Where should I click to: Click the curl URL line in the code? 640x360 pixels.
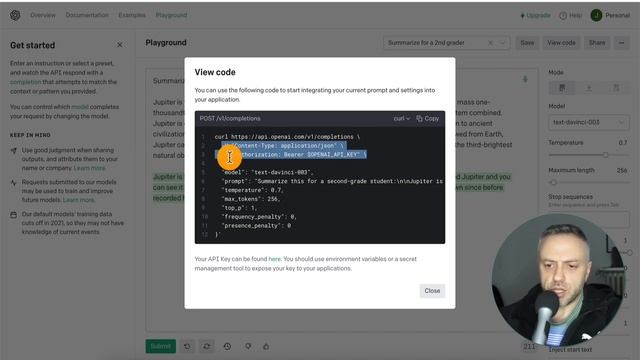[287, 137]
